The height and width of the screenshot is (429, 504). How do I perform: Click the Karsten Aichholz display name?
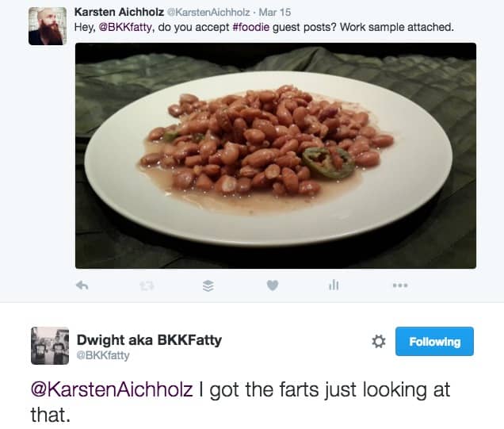pyautogui.click(x=119, y=12)
